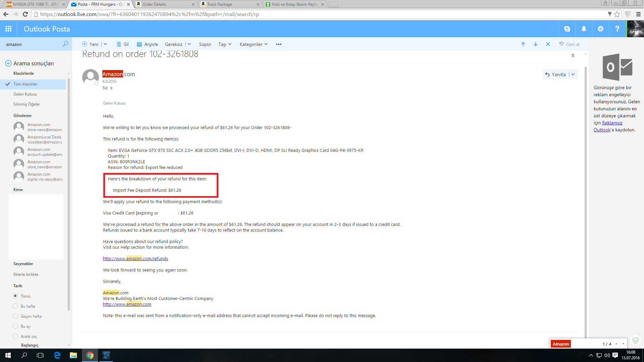644x362 pixels.
Task: Select Bu ay radio button
Action: 15,326
